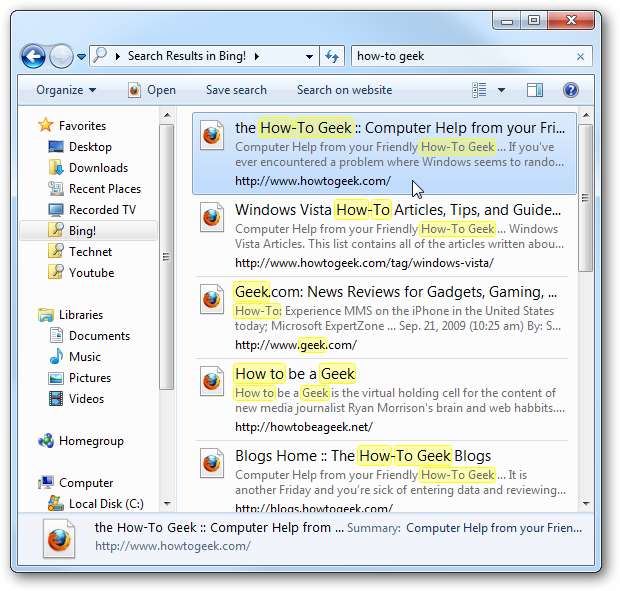620x591 pixels.
Task: Click results list scroll up arrow
Action: tap(586, 115)
